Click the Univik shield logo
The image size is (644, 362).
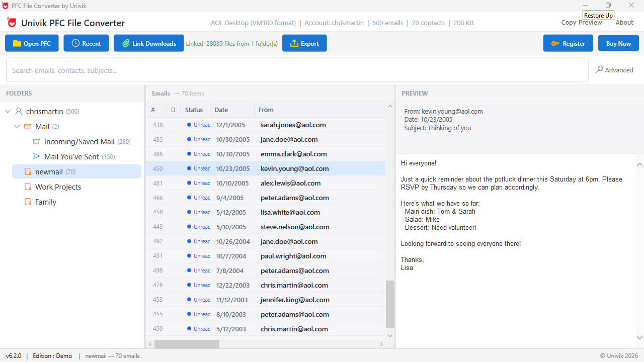[x=11, y=23]
